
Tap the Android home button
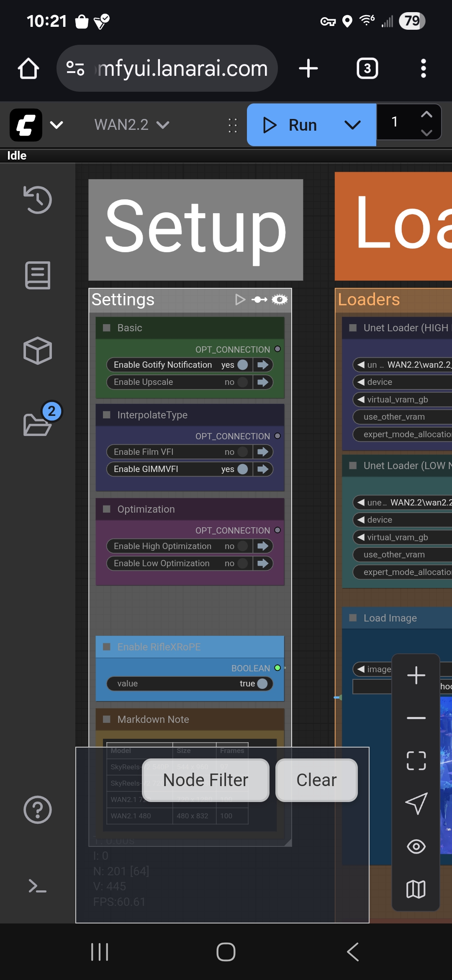226,952
